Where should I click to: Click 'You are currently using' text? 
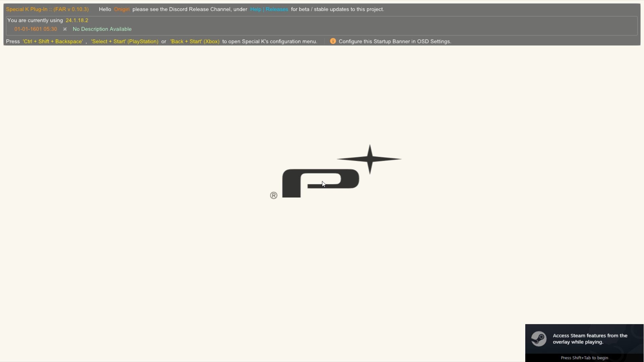pyautogui.click(x=35, y=20)
